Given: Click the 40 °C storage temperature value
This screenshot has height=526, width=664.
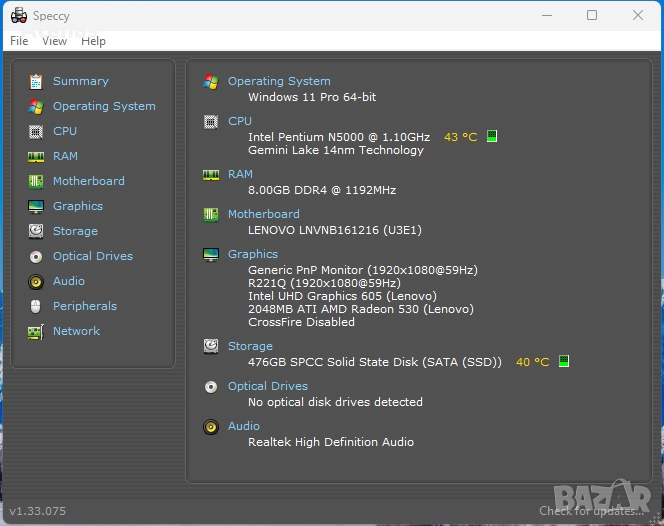Looking at the screenshot, I should click(532, 362).
